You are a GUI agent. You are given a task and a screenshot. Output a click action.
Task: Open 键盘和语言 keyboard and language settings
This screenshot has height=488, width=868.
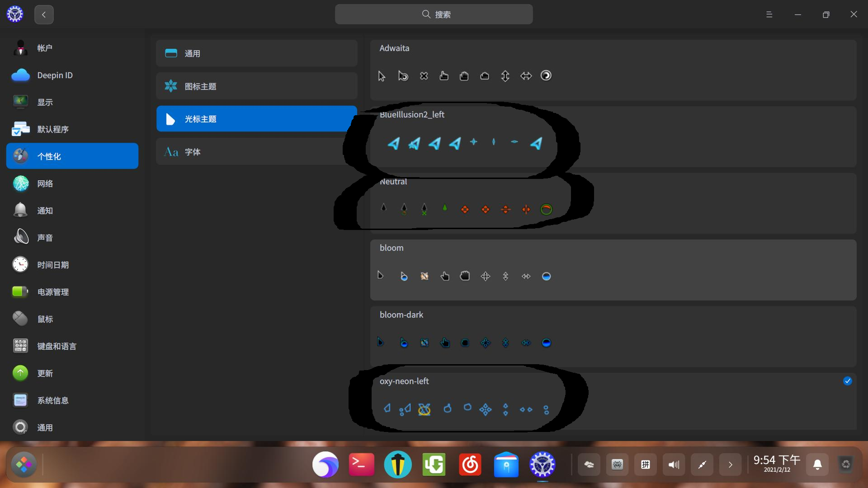[x=57, y=346]
